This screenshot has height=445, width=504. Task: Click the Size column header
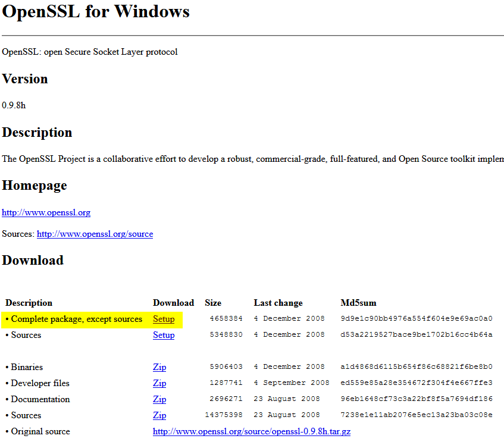(213, 303)
